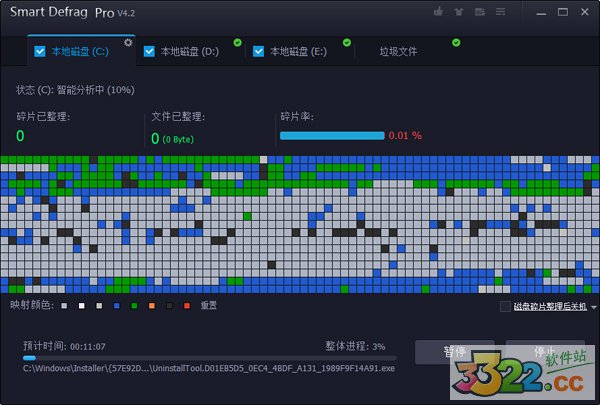Uncheck the 本地磁盘 (D:) checkbox

coord(149,51)
